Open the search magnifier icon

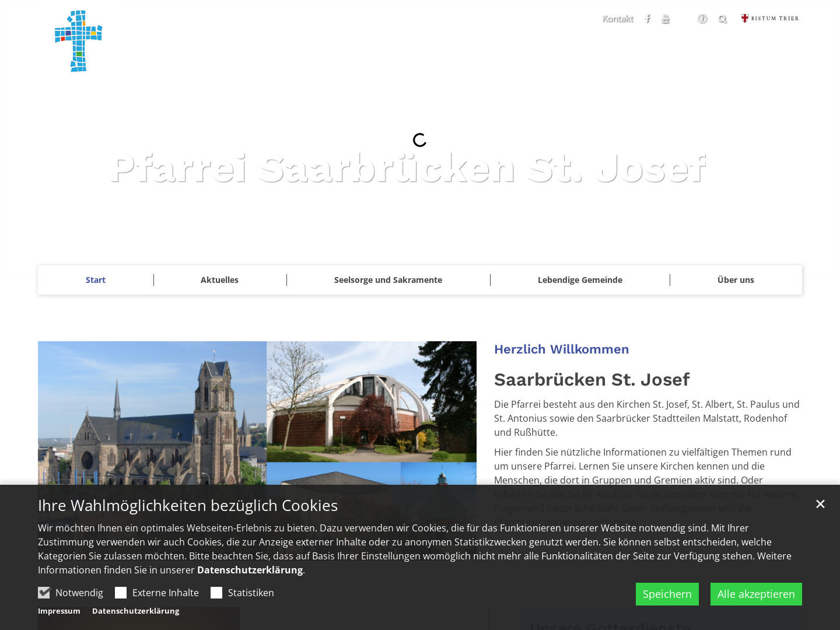723,19
